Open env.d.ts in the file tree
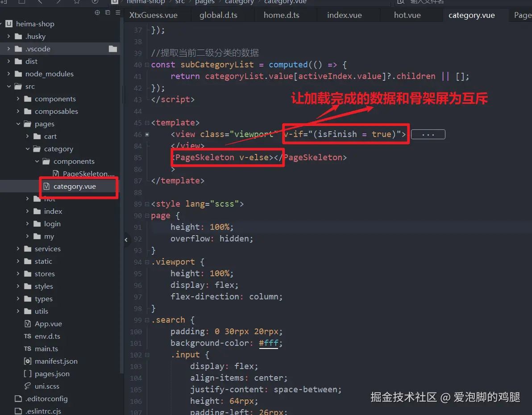This screenshot has width=532, height=415. pyautogui.click(x=47, y=336)
